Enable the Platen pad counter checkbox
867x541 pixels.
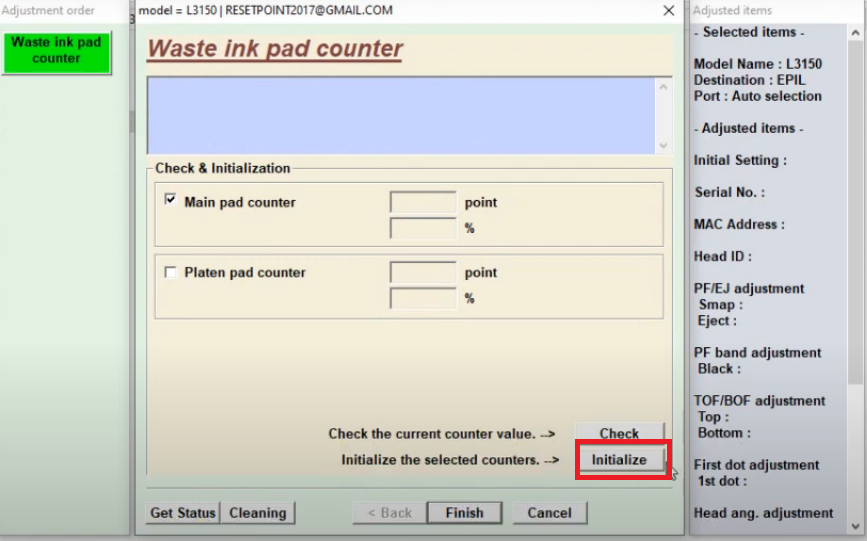pyautogui.click(x=170, y=272)
